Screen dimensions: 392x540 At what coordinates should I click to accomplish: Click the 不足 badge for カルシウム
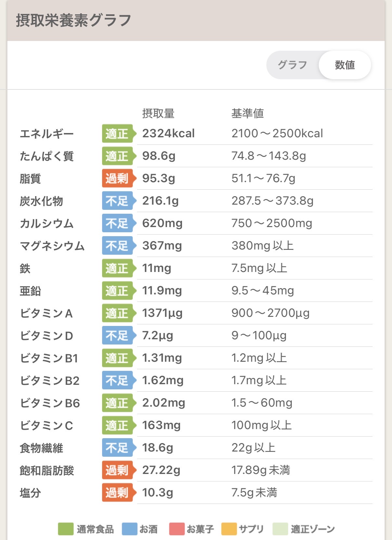(117, 223)
